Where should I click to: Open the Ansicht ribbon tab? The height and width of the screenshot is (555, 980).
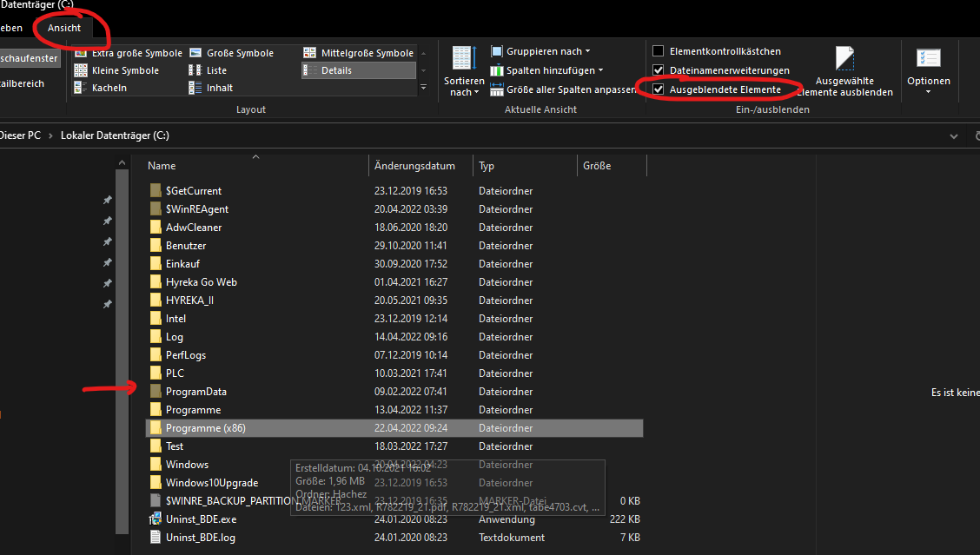pyautogui.click(x=64, y=28)
